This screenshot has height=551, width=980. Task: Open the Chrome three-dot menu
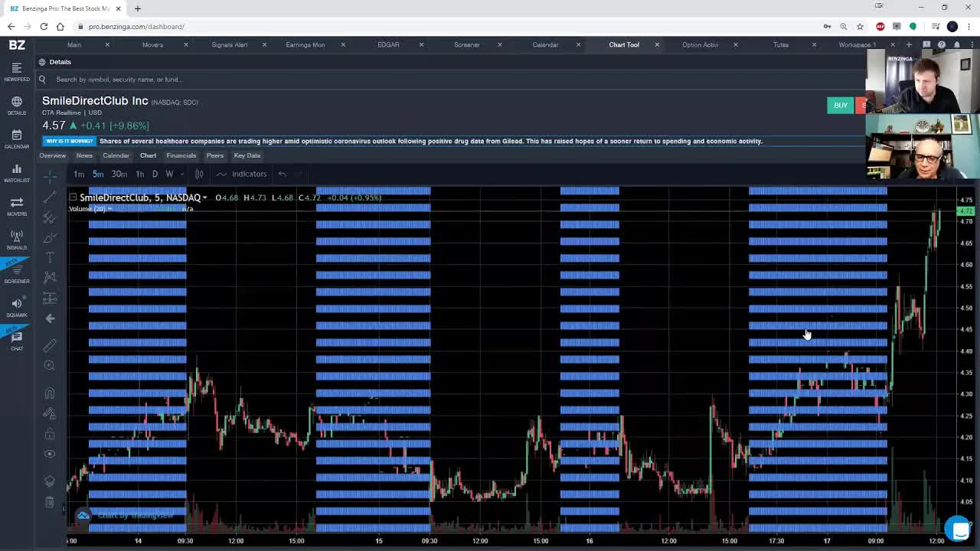pos(969,26)
